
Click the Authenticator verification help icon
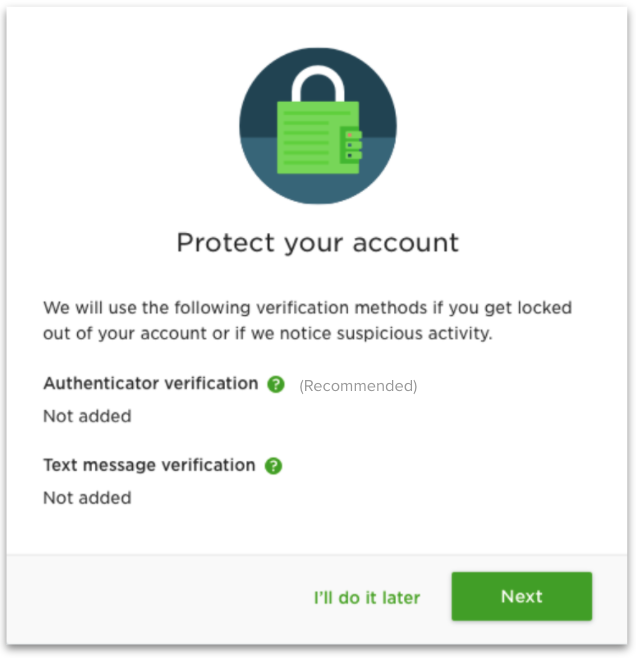(x=276, y=384)
